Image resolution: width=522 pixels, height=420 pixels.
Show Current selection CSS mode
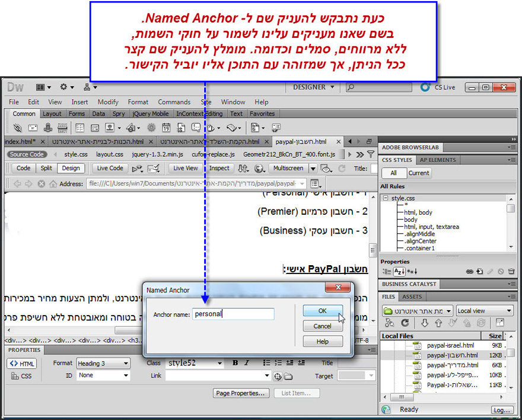[419, 173]
